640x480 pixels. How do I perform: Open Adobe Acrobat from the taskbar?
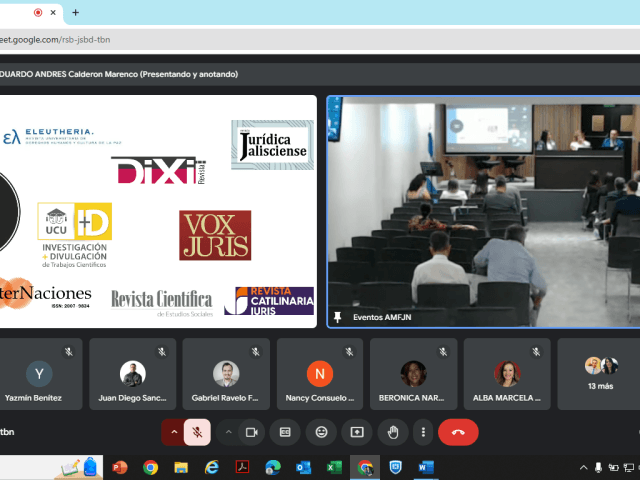pyautogui.click(x=242, y=467)
